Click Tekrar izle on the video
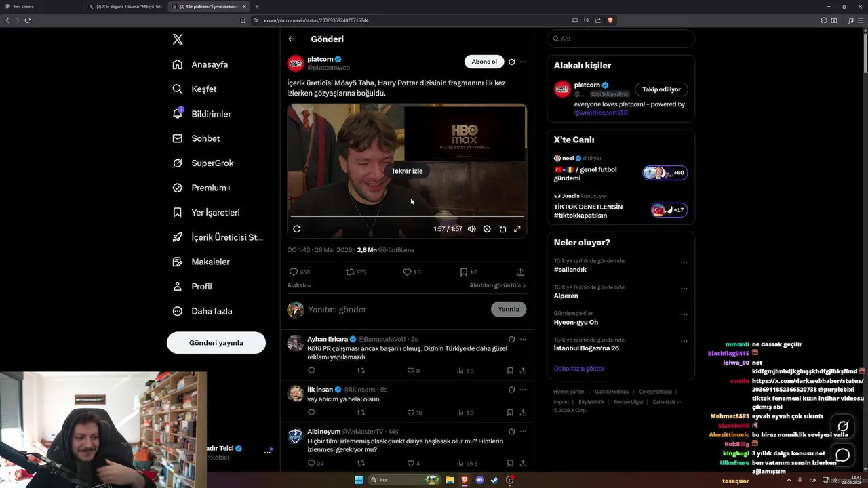The height and width of the screenshot is (488, 868). click(x=407, y=171)
